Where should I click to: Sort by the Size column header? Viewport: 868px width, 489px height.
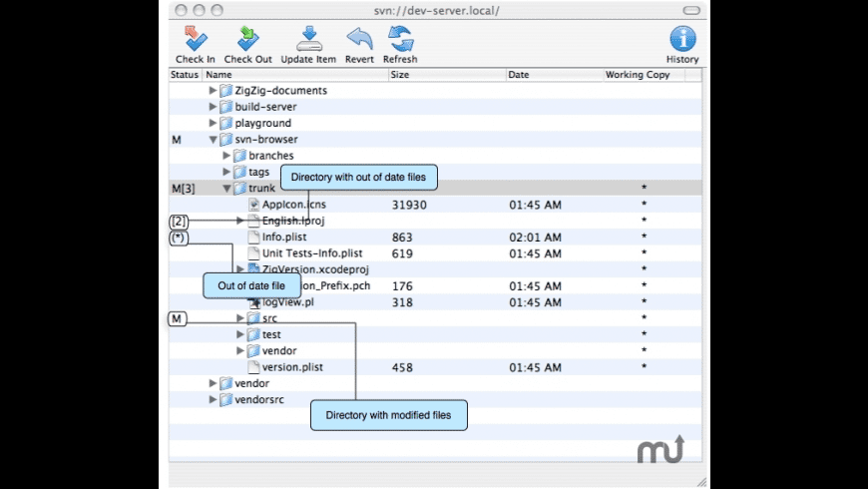pyautogui.click(x=447, y=75)
